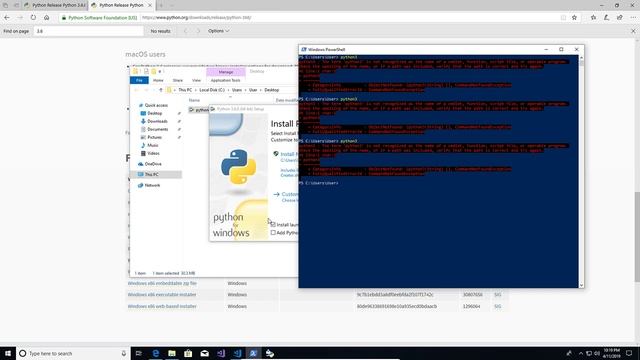Open the File tab in File Explorer
The image size is (640, 360).
coord(139,80)
